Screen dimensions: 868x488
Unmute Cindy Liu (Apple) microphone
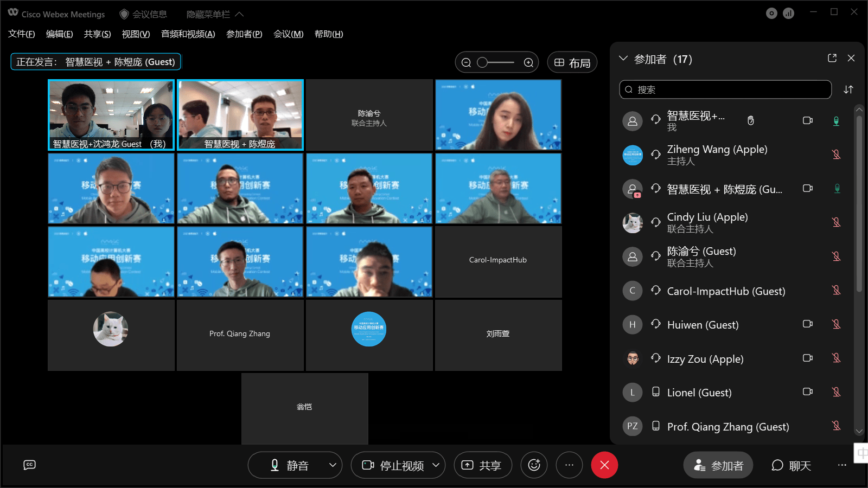(837, 222)
